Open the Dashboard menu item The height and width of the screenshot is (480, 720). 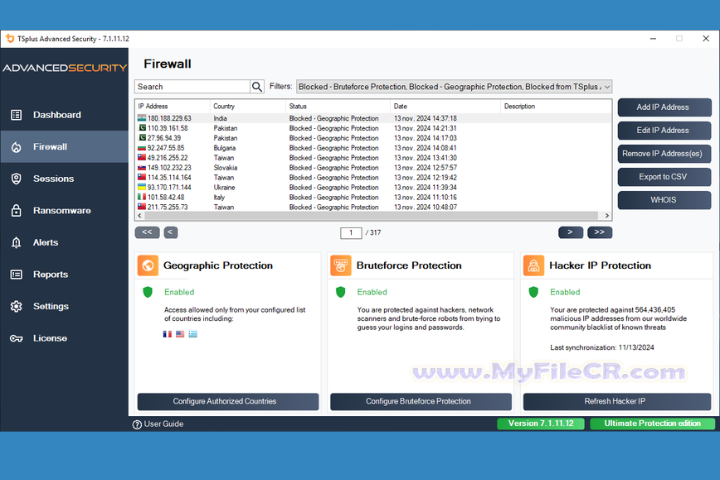(x=64, y=115)
